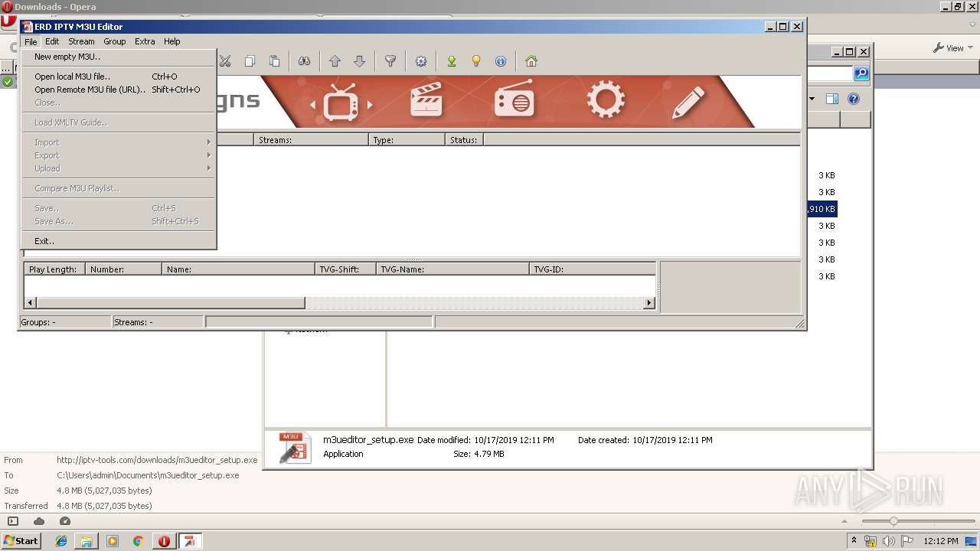
Task: Click the left arrow beside TV icon
Action: coord(312,105)
